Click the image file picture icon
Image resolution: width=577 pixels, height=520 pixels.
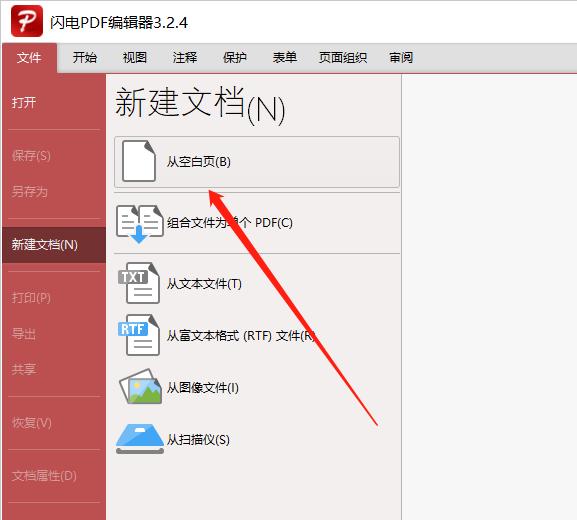pos(141,386)
